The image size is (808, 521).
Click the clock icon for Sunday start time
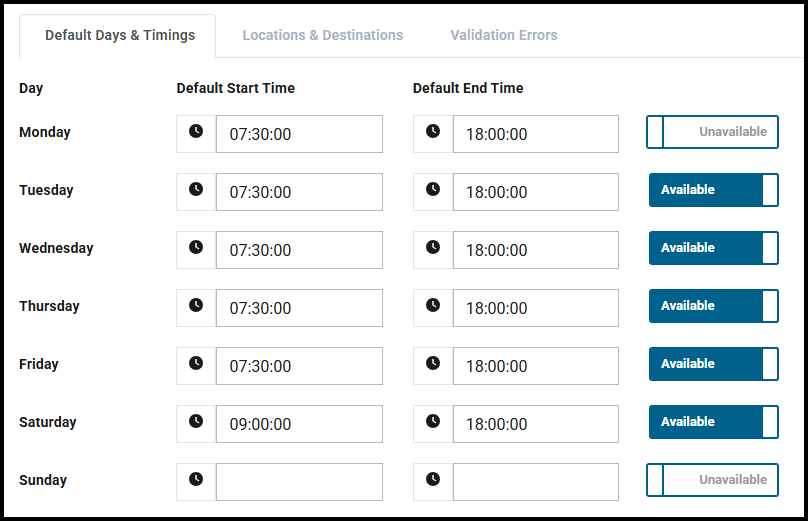196,480
